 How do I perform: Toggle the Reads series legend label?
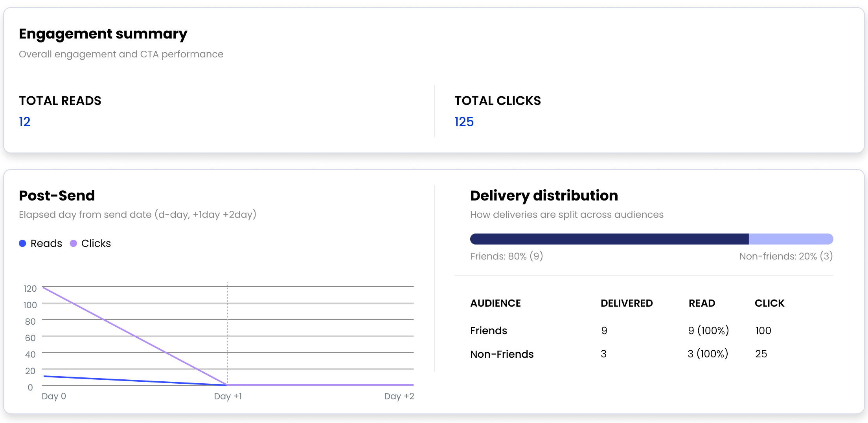(x=46, y=243)
